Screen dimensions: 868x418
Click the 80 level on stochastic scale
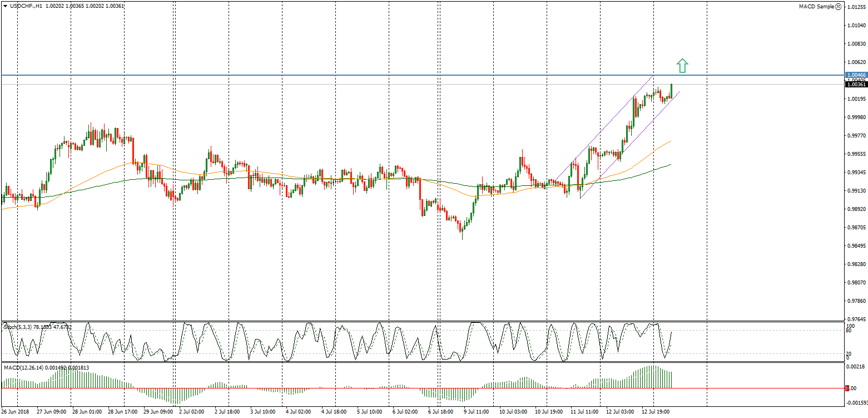point(850,331)
